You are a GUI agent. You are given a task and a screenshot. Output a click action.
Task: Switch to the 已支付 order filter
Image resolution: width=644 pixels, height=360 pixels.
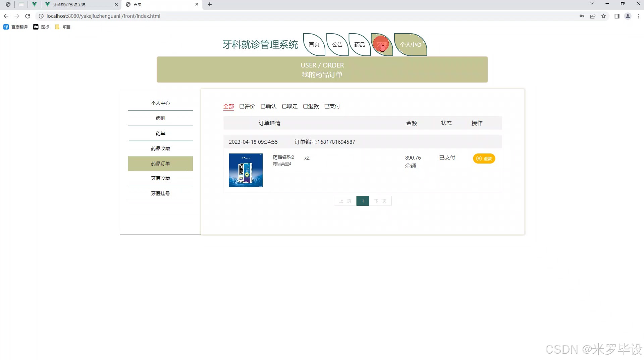(x=332, y=106)
